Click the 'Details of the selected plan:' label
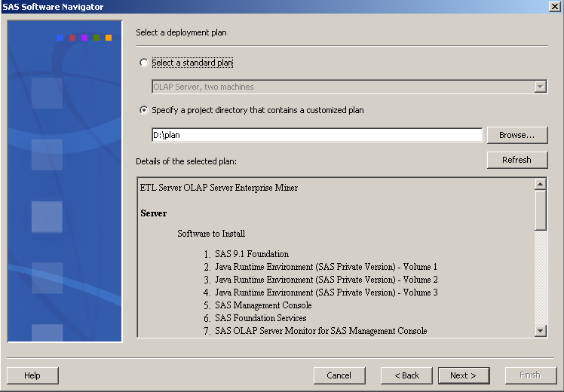 point(186,161)
